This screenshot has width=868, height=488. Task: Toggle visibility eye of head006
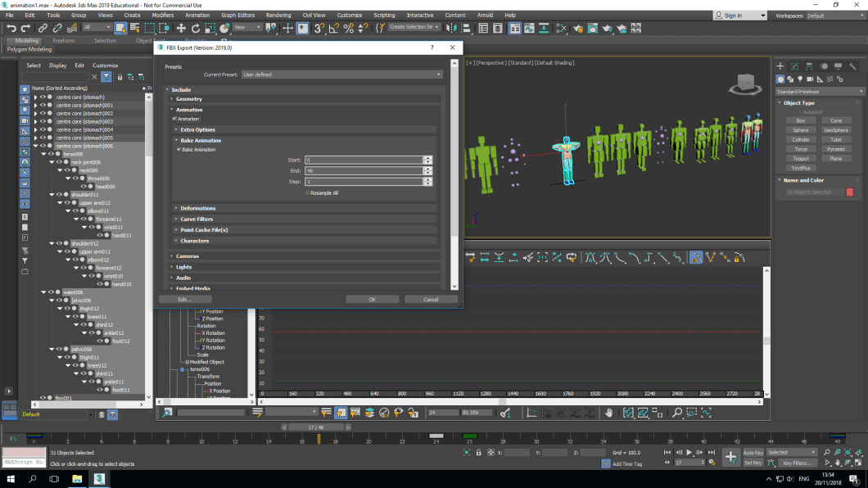[x=84, y=187]
